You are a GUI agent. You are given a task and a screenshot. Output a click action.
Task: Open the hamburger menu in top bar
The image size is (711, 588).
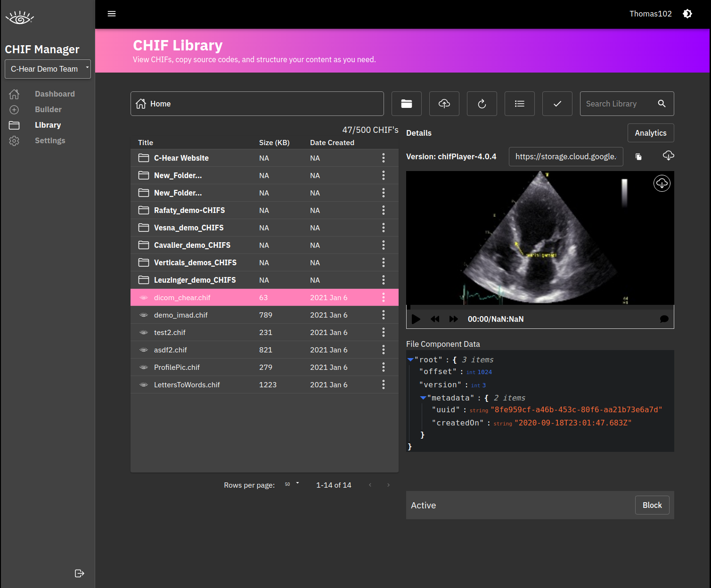[x=112, y=14]
